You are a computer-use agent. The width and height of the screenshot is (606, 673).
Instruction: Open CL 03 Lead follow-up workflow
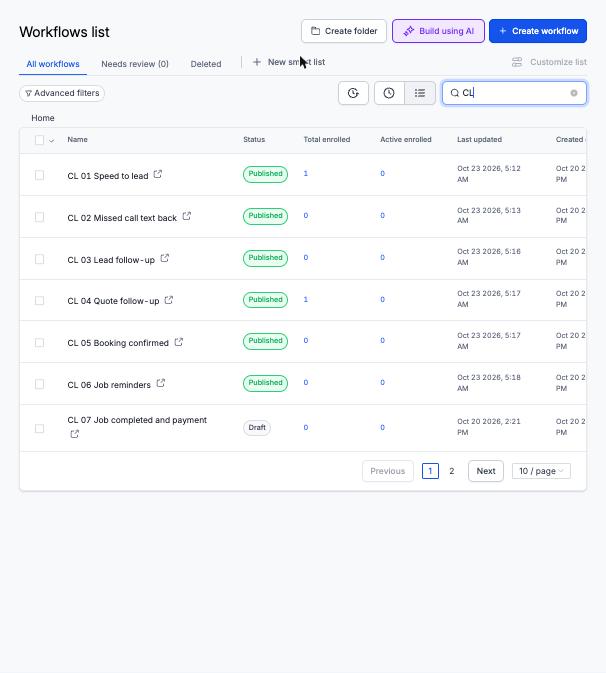point(111,260)
